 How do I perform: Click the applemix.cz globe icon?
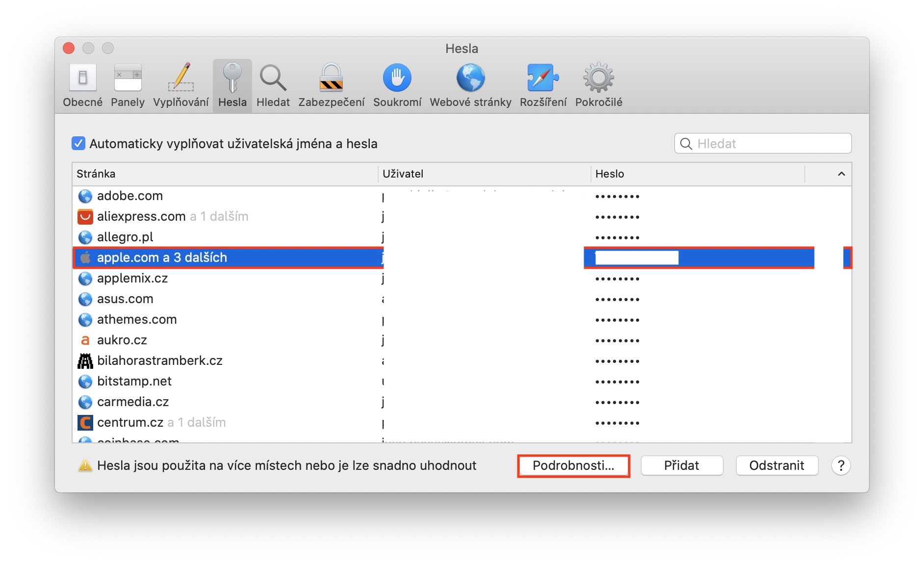pos(85,279)
